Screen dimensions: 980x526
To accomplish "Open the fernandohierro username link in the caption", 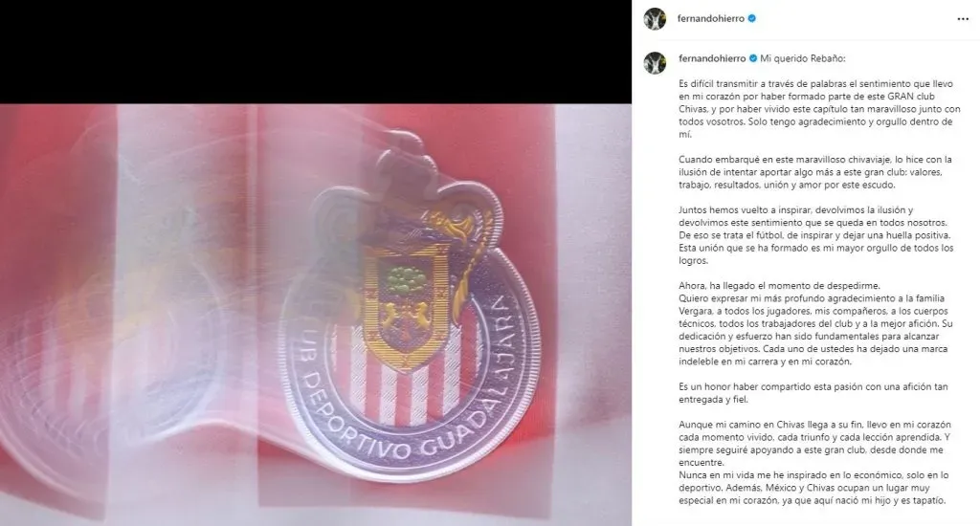I will point(712,58).
